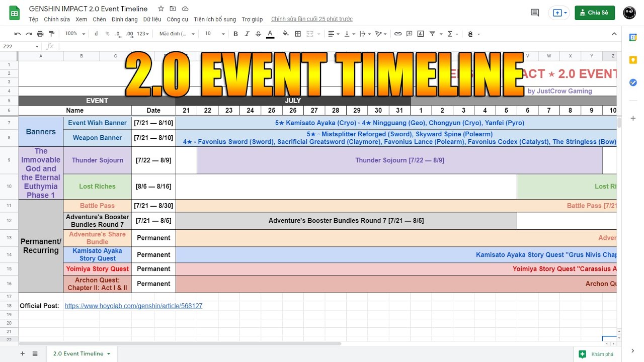Viewport: 644px width, 362px height.
Task: Toggle bold formatting
Action: coord(235,34)
